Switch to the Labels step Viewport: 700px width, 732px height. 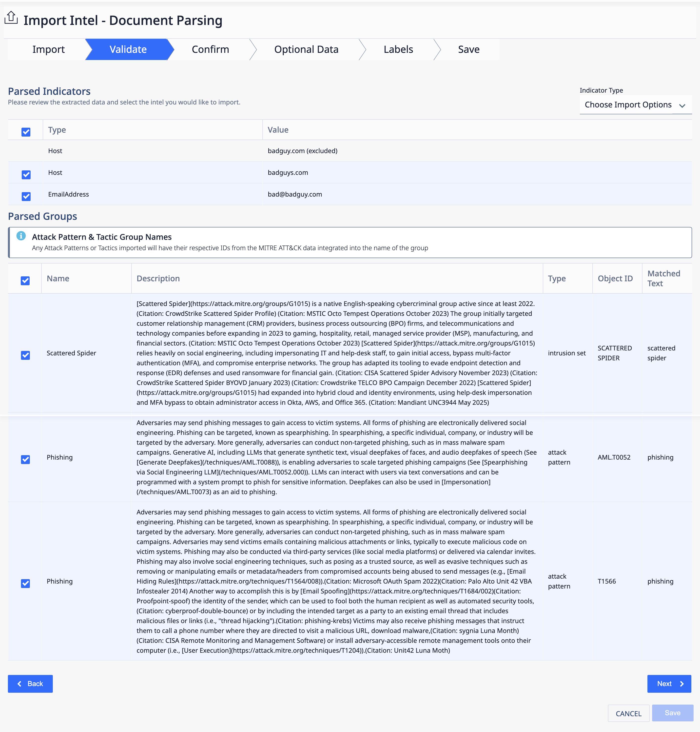[398, 49]
